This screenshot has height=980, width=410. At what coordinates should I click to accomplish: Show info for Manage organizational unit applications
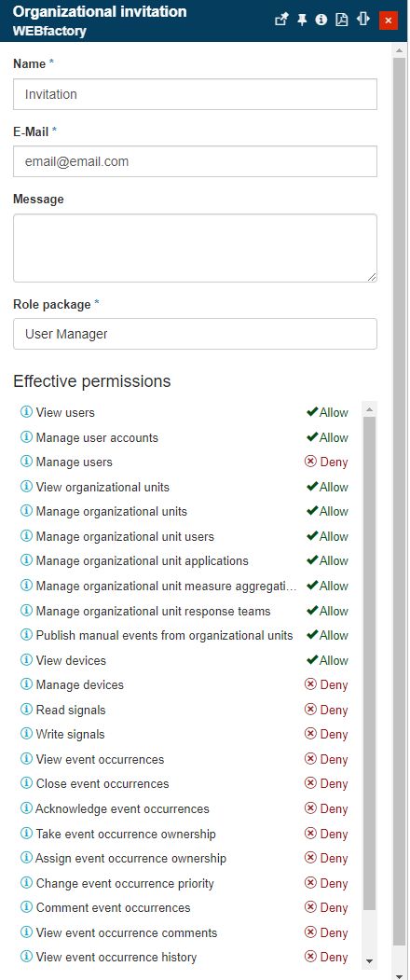coord(26,560)
